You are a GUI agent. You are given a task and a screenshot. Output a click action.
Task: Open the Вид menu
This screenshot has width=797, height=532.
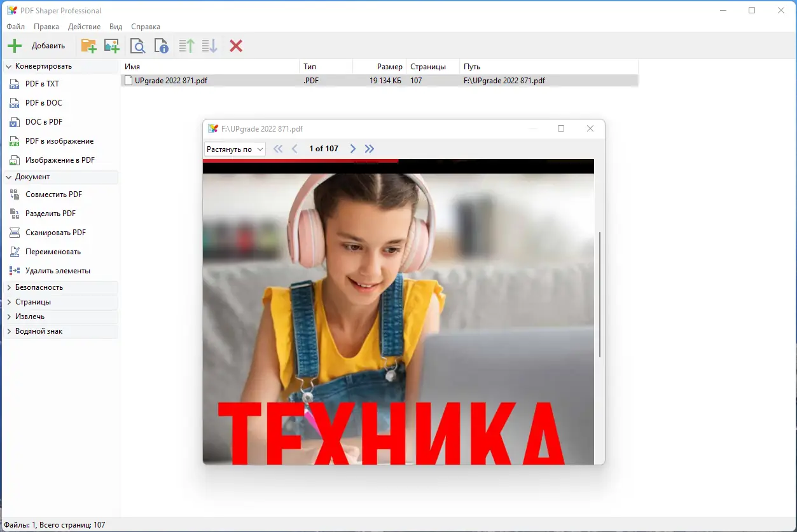pyautogui.click(x=116, y=26)
